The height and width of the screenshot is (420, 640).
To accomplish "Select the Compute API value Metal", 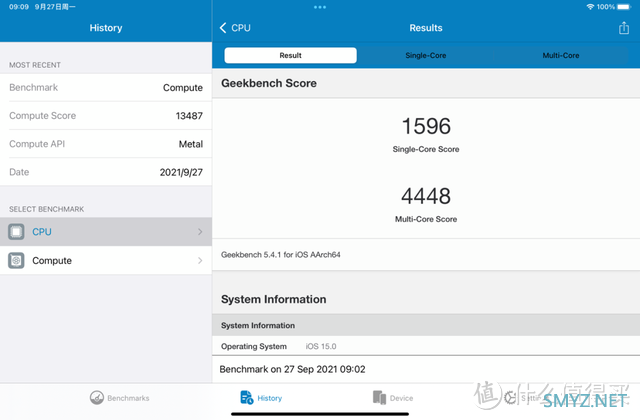I will 191,144.
